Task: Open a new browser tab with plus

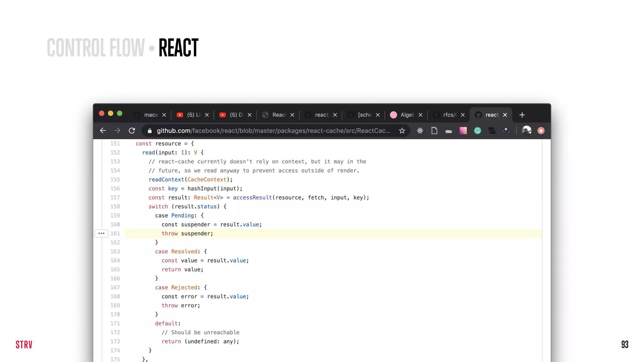Action: [x=522, y=115]
